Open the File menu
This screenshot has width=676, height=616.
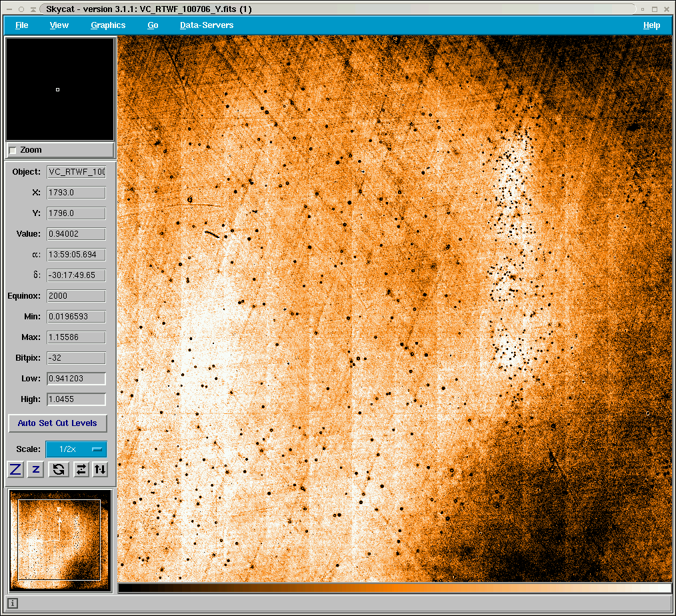22,25
